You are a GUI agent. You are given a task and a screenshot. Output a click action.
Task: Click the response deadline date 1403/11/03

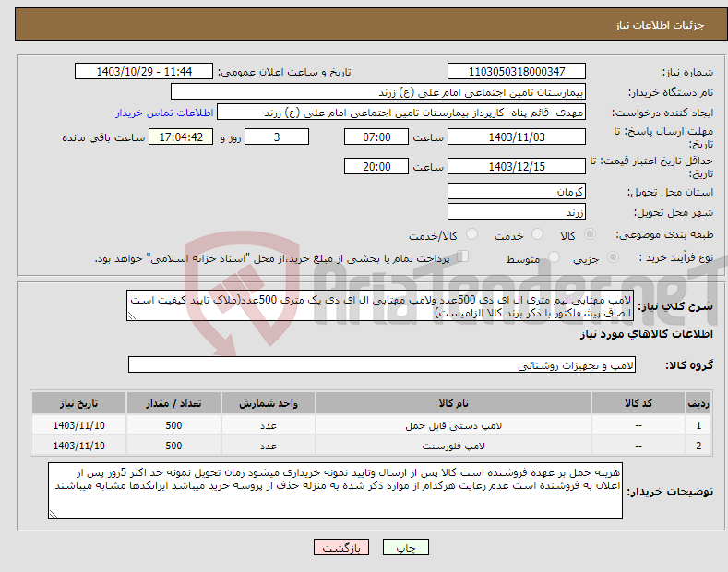tap(517, 137)
